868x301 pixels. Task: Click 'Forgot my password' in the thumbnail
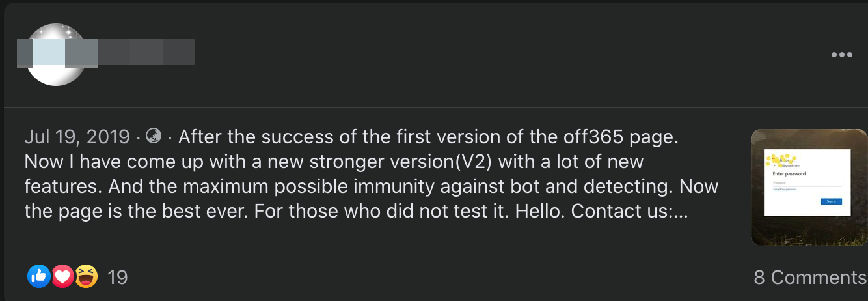coord(785,190)
